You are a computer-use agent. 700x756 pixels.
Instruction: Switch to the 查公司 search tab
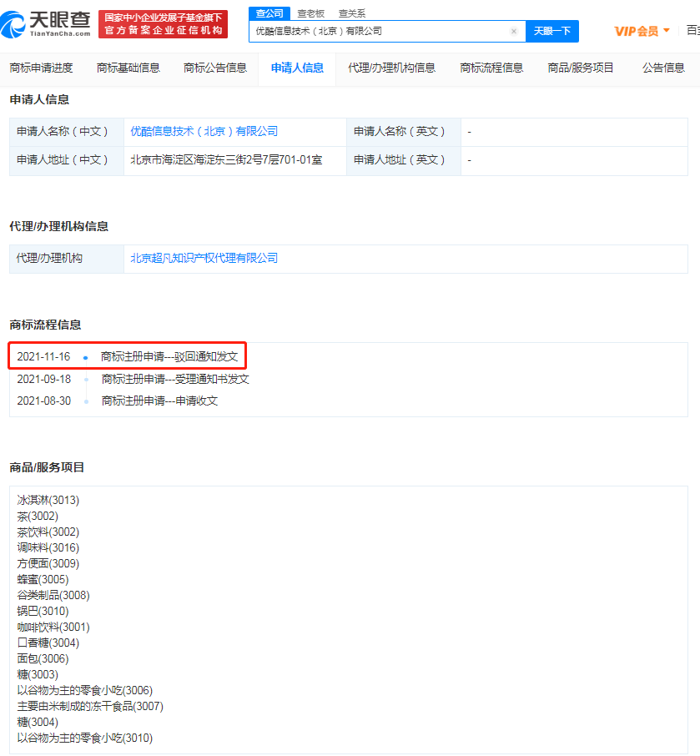[269, 13]
